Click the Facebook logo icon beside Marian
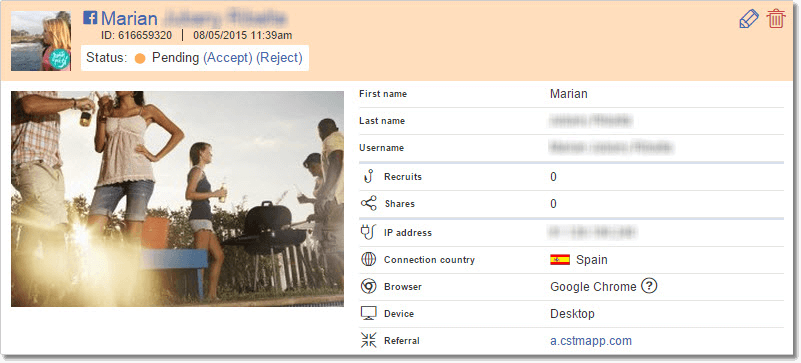The height and width of the screenshot is (363, 801). [90, 18]
